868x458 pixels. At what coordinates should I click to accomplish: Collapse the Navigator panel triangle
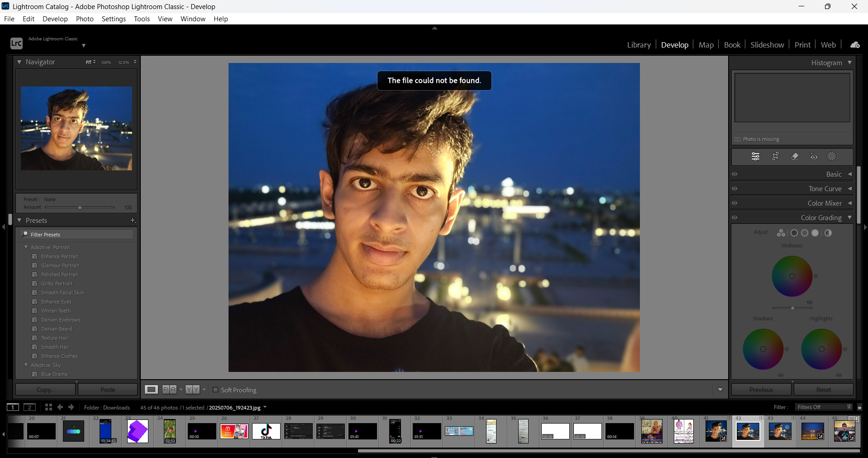(19, 62)
